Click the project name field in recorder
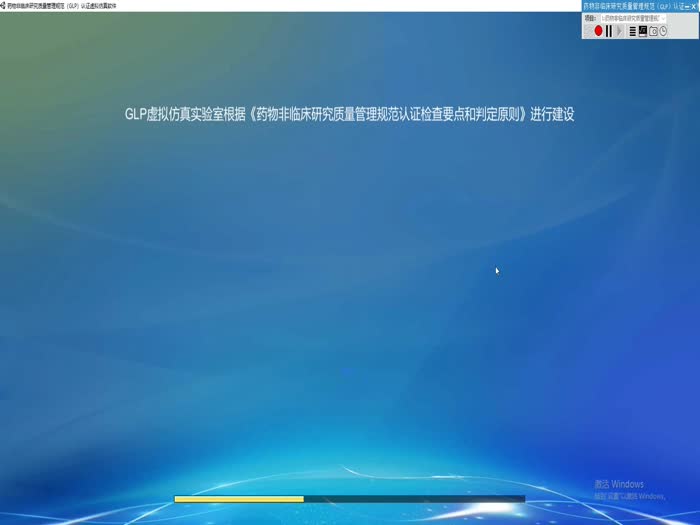This screenshot has height=525, width=700. click(630, 18)
